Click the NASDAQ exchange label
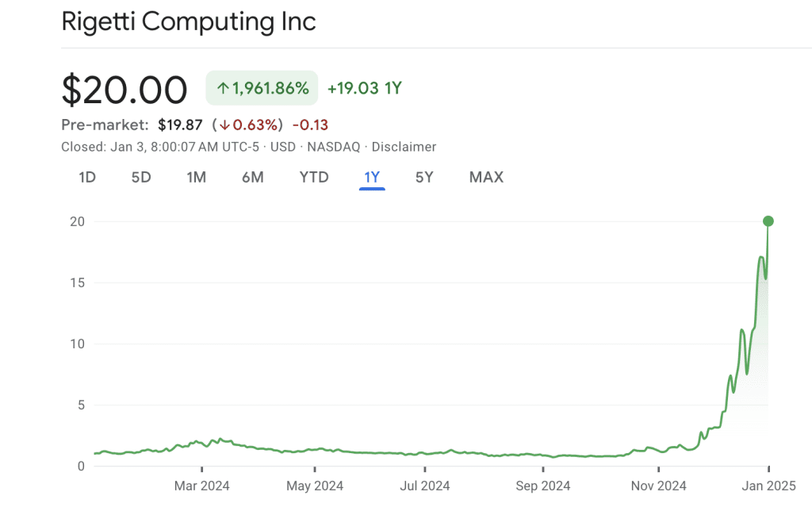This screenshot has width=812, height=511. coord(333,147)
